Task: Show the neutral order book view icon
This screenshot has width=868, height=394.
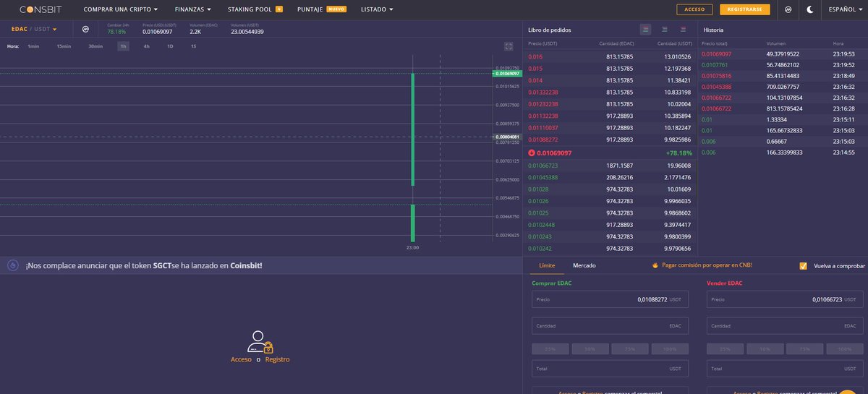Action: point(664,30)
